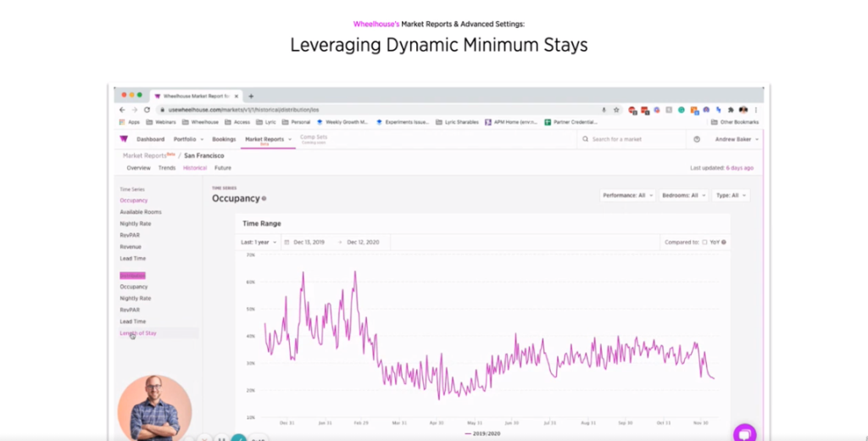Open the Chrome extensions puzzle icon

coord(731,110)
